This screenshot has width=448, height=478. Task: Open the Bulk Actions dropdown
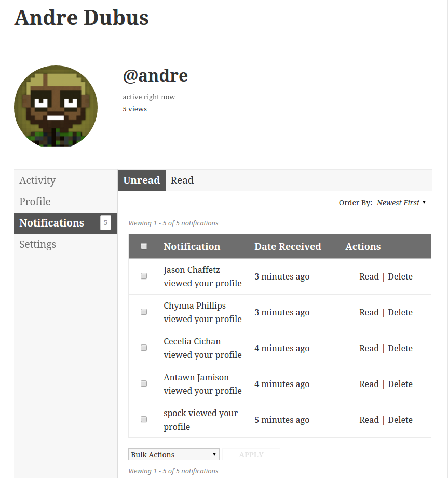[x=173, y=454]
